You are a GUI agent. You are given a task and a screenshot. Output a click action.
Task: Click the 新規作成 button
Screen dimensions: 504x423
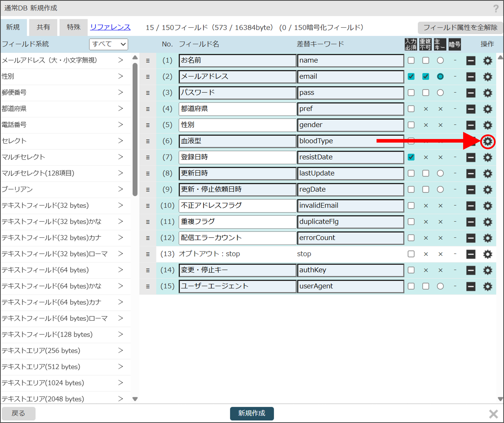point(251,413)
